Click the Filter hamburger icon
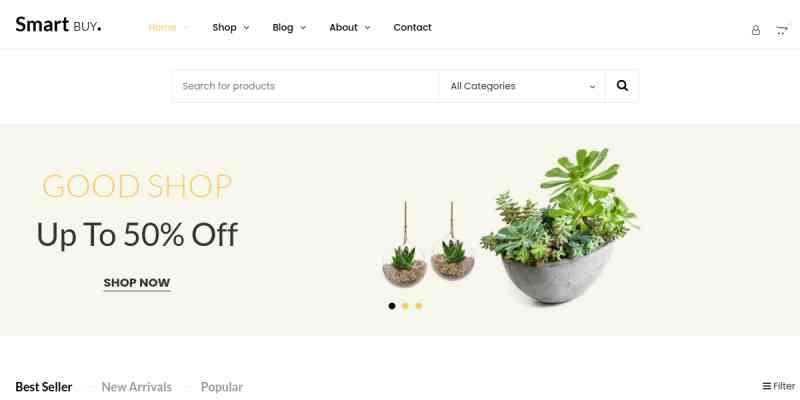The image size is (800, 400). click(766, 386)
